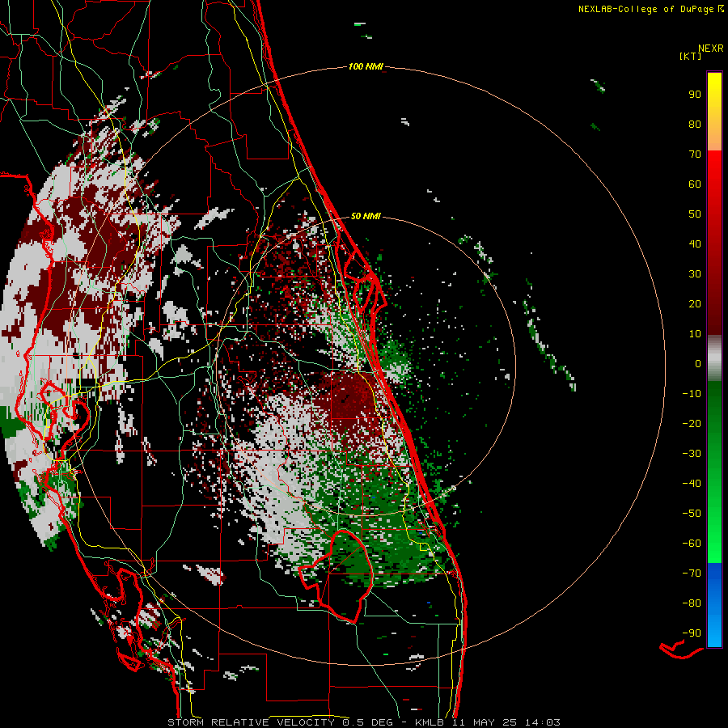Click STORM RELATIVE VELOCITY footer text
The width and height of the screenshot is (728, 728).
point(251,722)
